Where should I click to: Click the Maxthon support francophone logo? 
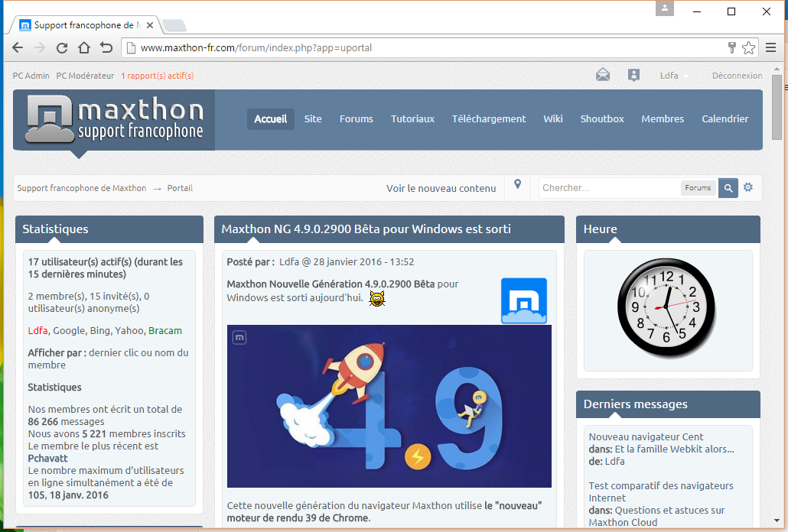coord(114,120)
